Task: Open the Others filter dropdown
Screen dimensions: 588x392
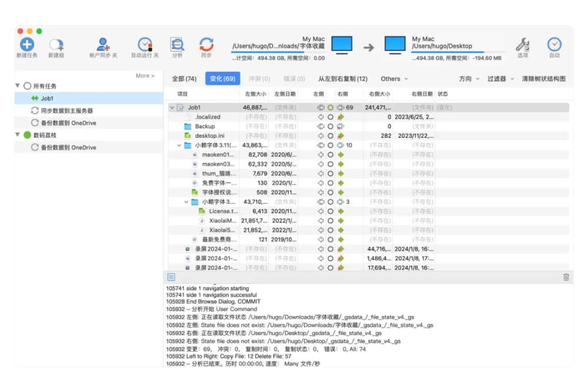Action: click(x=394, y=79)
